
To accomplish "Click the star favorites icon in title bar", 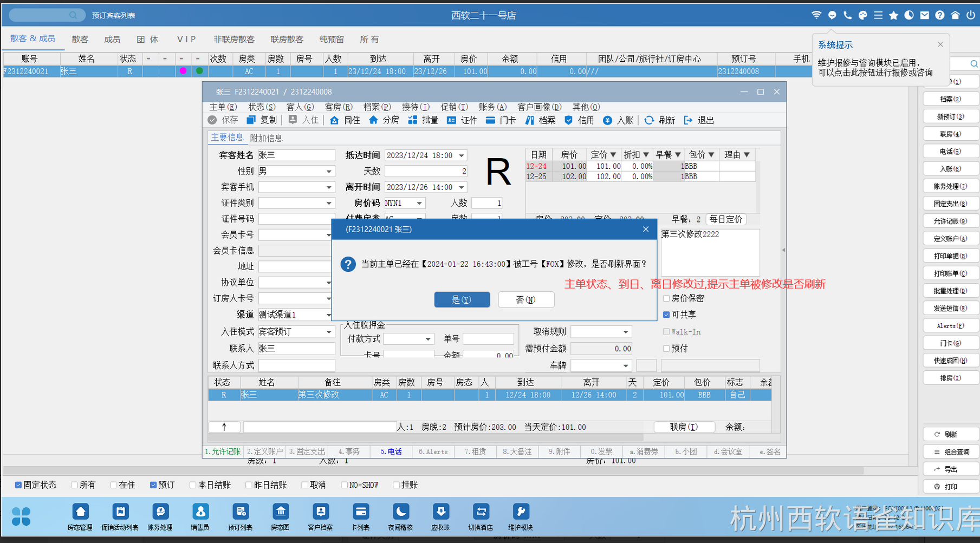I will (x=893, y=15).
